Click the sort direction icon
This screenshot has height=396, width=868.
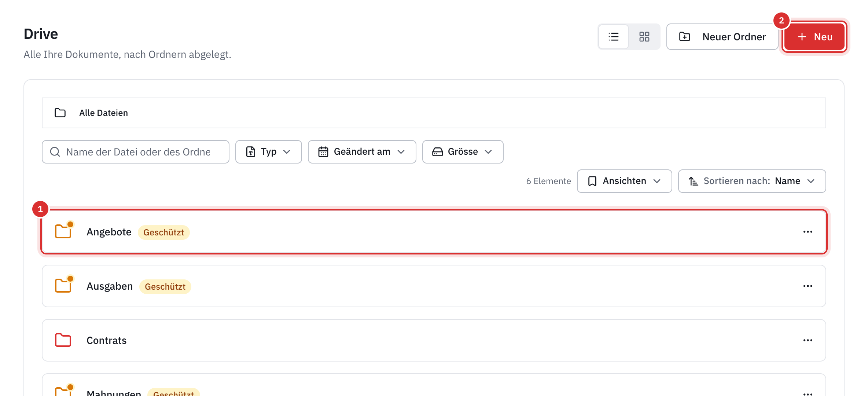[693, 181]
